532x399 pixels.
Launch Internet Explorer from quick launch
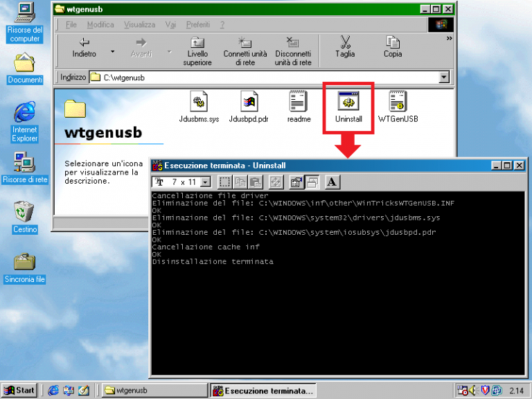tap(53, 391)
